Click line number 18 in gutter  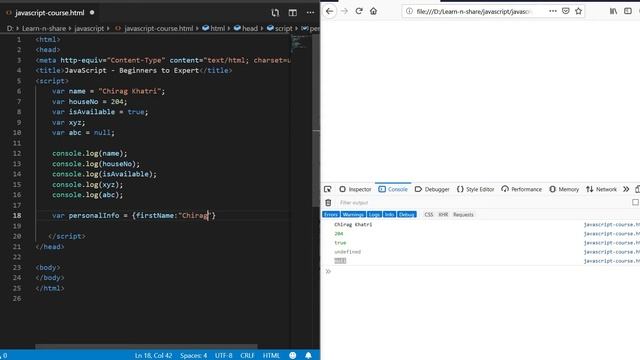click(x=17, y=216)
